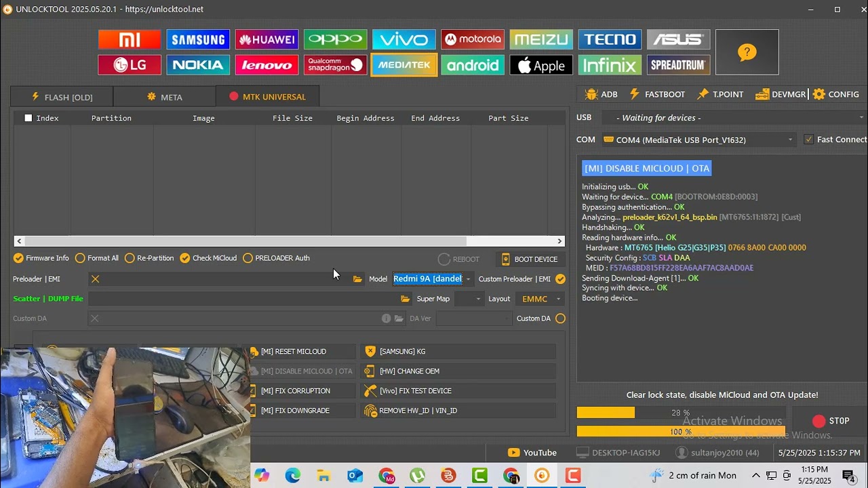868x488 pixels.
Task: Open the help question mark panel
Action: point(747,52)
